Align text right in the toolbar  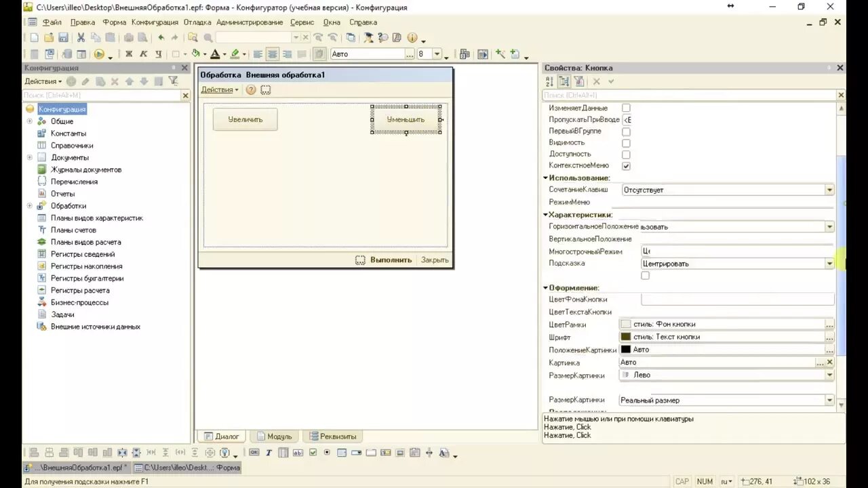287,54
